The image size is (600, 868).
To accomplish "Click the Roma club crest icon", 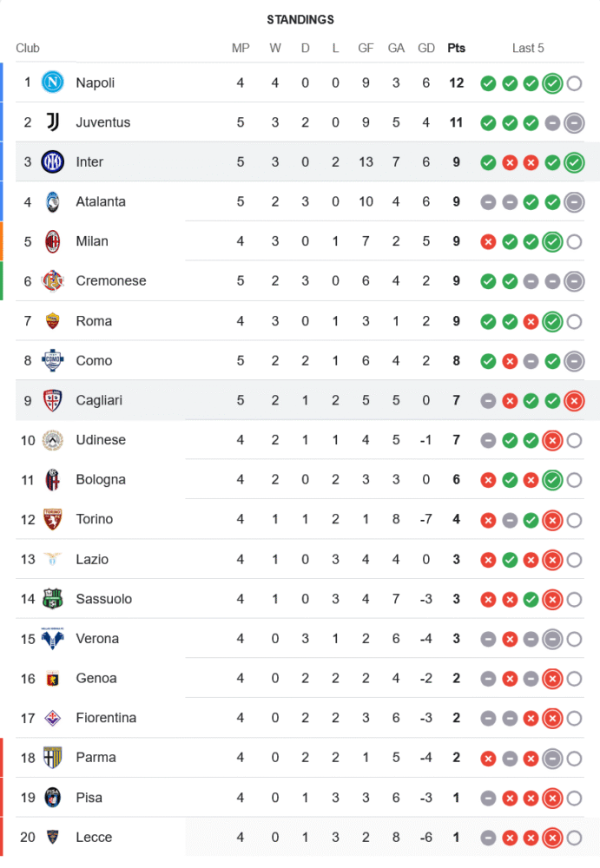I will (x=53, y=321).
